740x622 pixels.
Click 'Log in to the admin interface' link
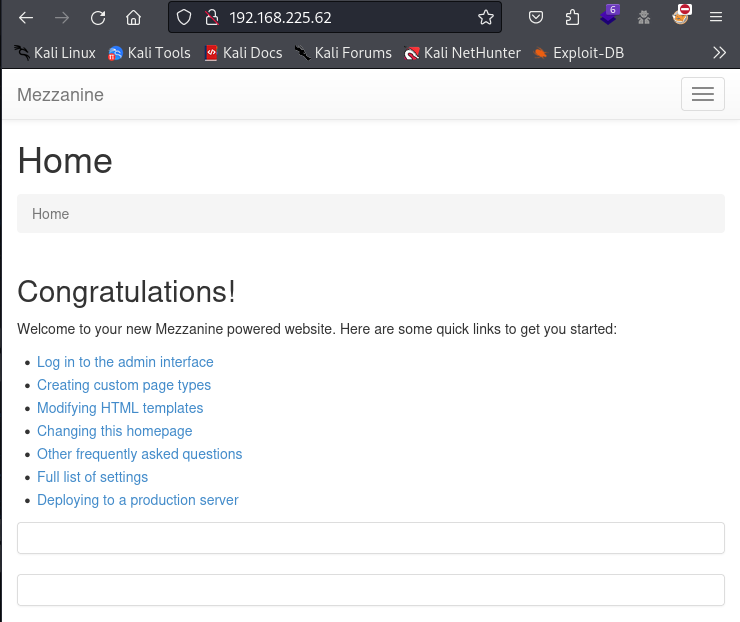click(125, 362)
